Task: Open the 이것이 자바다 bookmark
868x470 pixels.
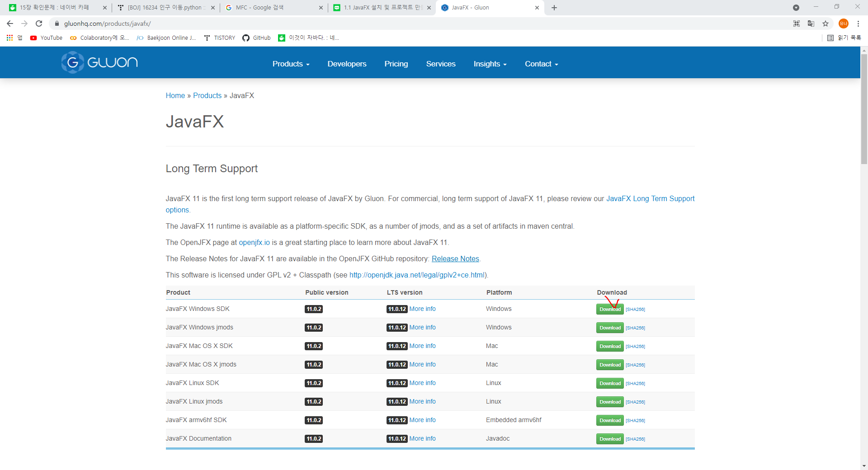Action: (309, 38)
